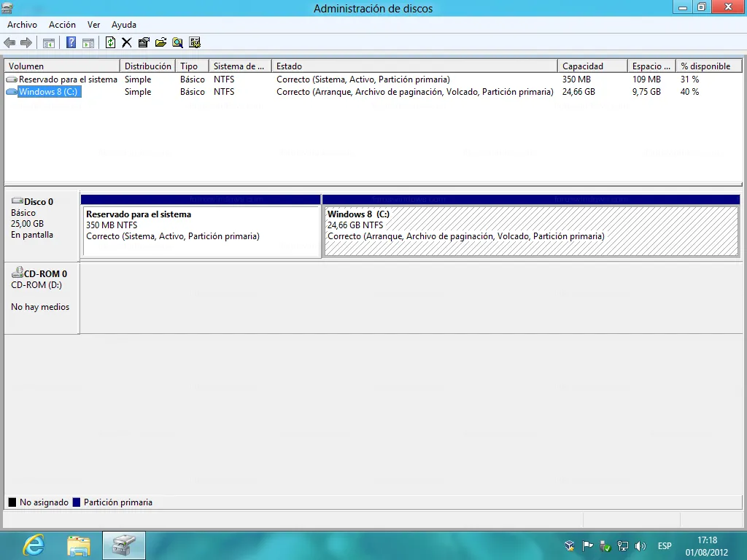Click the 31 % available cell
Screen dimensions: 747x560
click(x=689, y=79)
